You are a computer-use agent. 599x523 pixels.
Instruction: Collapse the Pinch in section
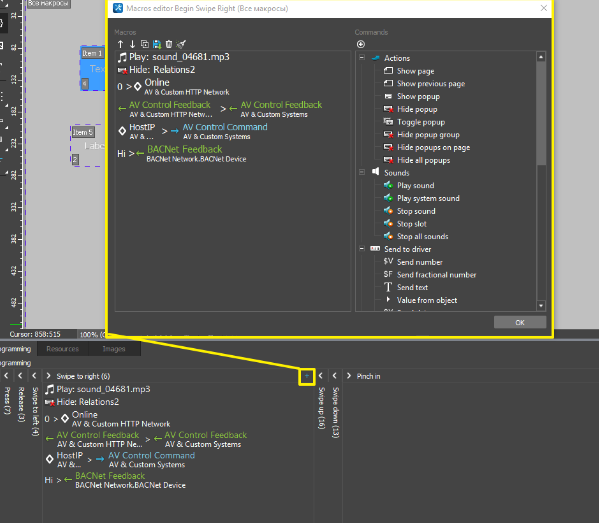349,376
